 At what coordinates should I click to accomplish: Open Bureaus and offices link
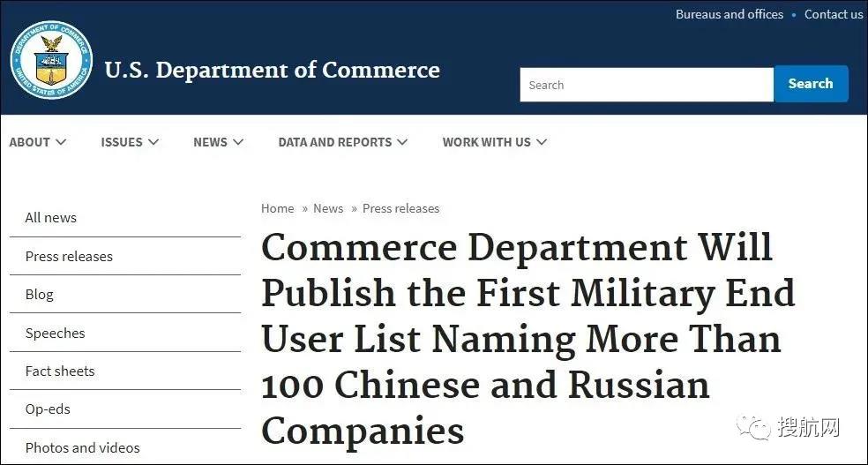729,14
